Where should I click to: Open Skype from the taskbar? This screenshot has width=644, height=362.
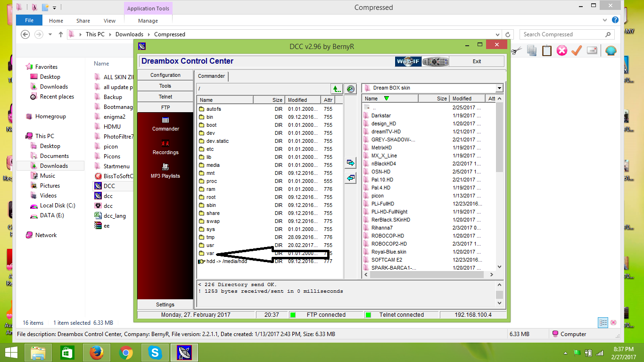(155, 353)
